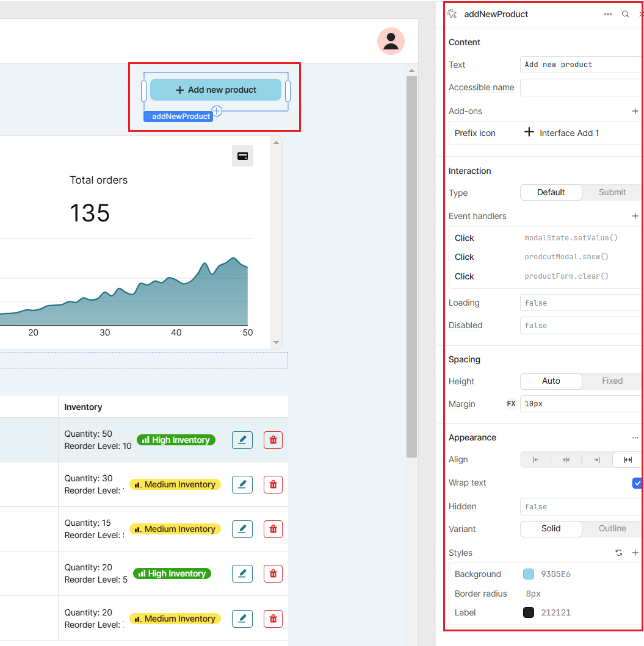Click the credit card icon above Total orders
Screen dimensions: 644x646
coord(242,156)
